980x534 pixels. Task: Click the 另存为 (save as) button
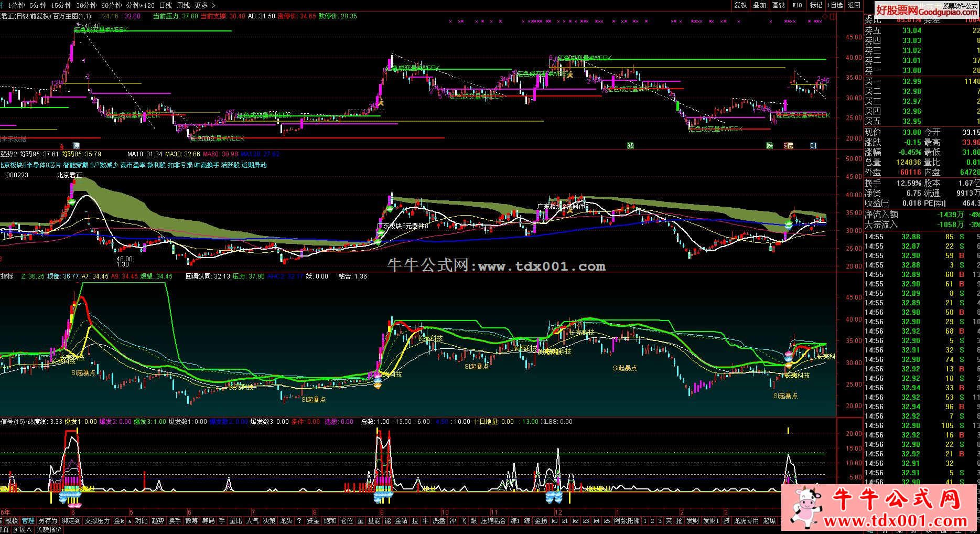(x=48, y=521)
